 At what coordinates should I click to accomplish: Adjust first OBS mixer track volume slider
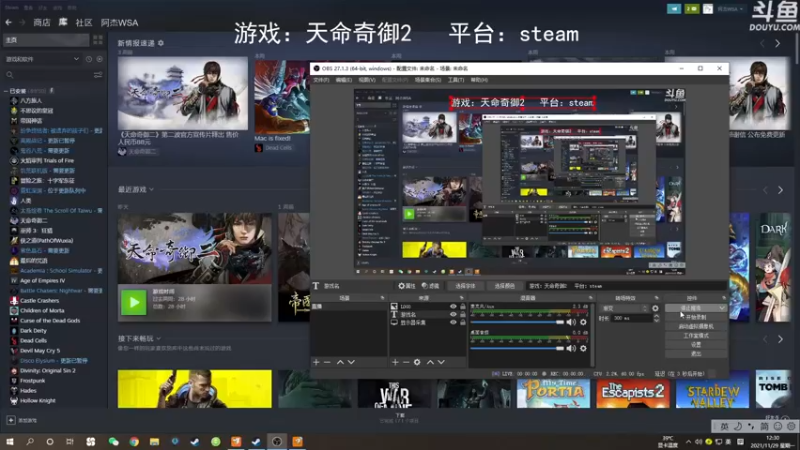click(517, 322)
